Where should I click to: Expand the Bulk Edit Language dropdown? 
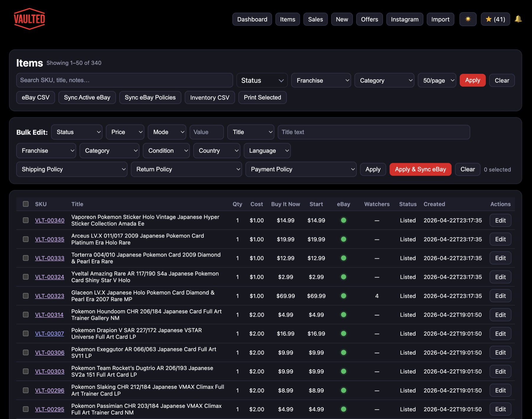[267, 151]
